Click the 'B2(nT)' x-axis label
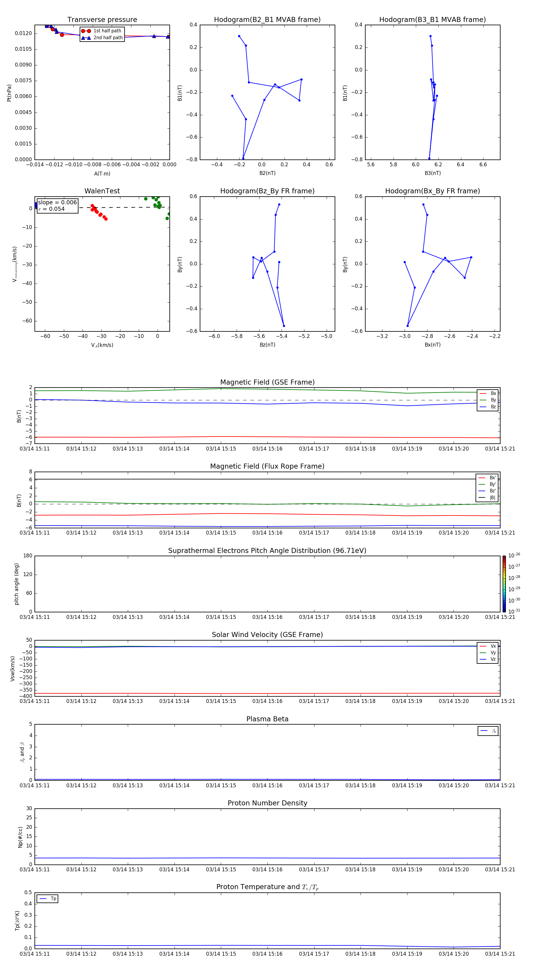 click(x=267, y=173)
